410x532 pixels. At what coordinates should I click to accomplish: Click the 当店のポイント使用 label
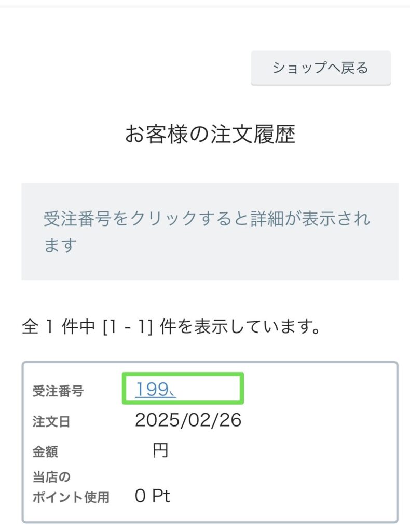pos(71,487)
